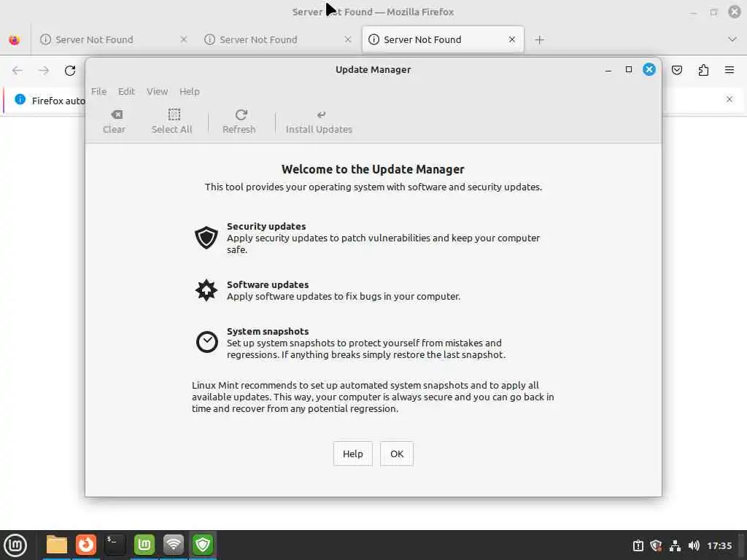This screenshot has height=560, width=747.
Task: Open the Linux Mint start menu
Action: coord(15,545)
